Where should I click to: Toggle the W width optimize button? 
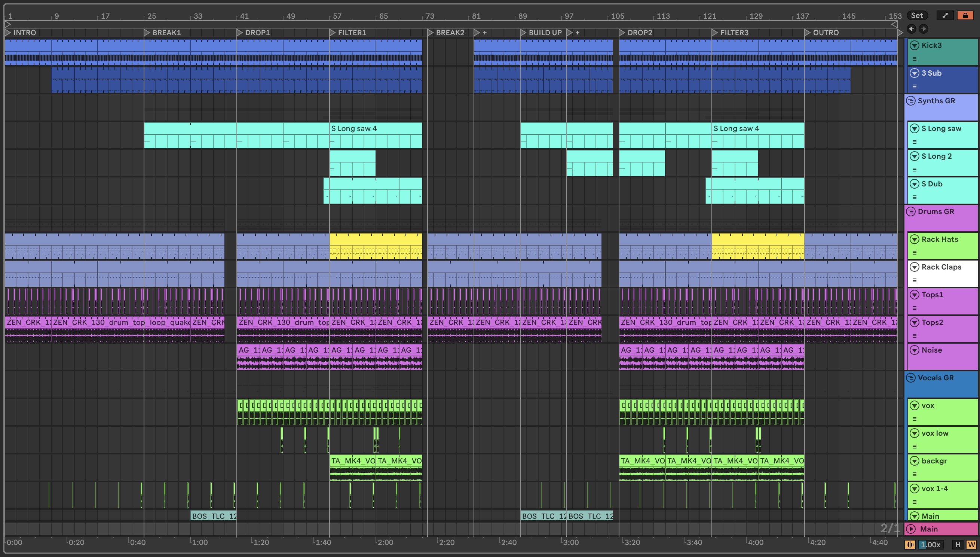click(971, 544)
